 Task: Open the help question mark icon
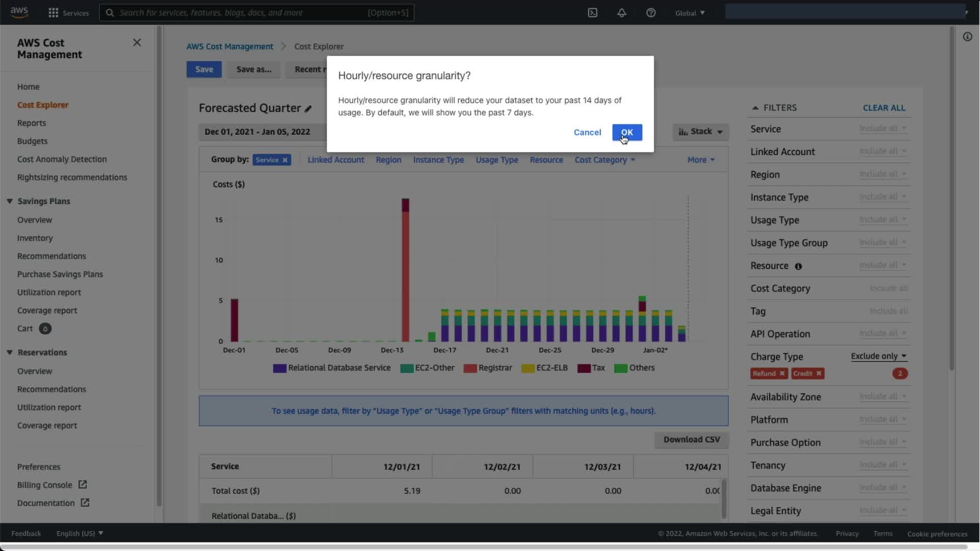tap(651, 13)
